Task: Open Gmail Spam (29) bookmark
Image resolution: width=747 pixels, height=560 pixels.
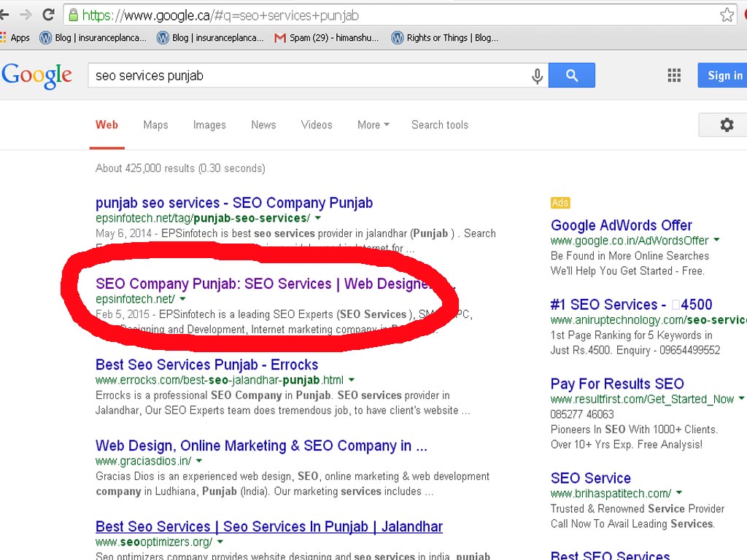Action: (326, 38)
